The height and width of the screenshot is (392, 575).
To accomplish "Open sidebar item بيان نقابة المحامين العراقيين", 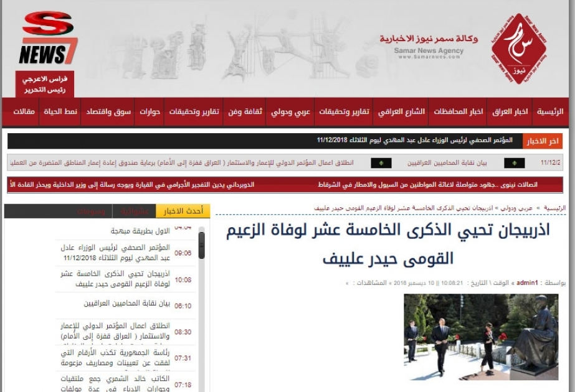I will (x=127, y=304).
